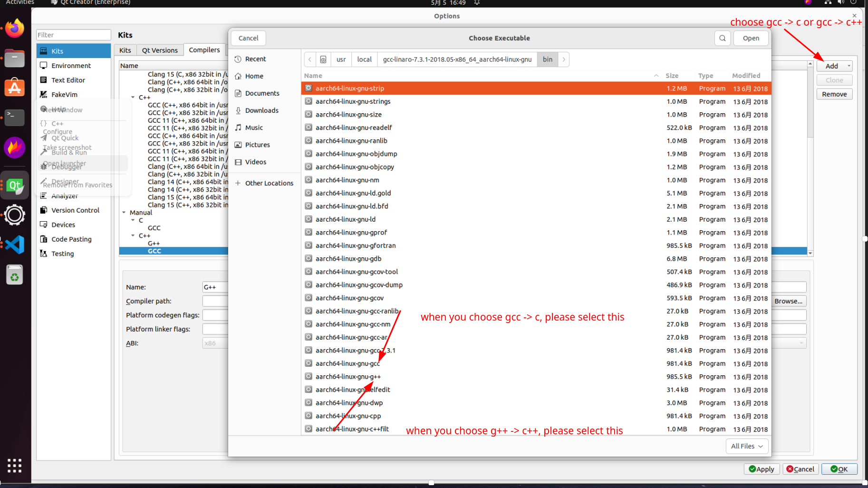Image resolution: width=868 pixels, height=488 pixels.
Task: Open the All Files filter dropdown
Action: click(747, 446)
